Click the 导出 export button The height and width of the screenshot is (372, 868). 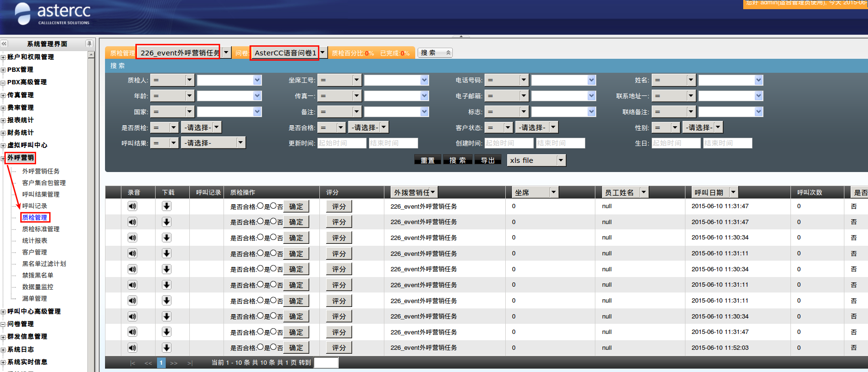[487, 160]
